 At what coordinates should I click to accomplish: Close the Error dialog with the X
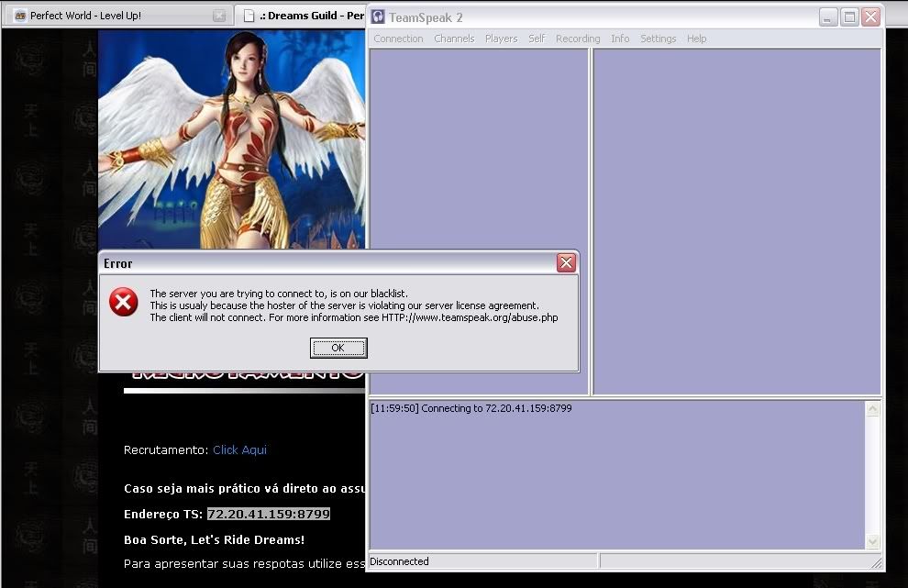pos(566,263)
